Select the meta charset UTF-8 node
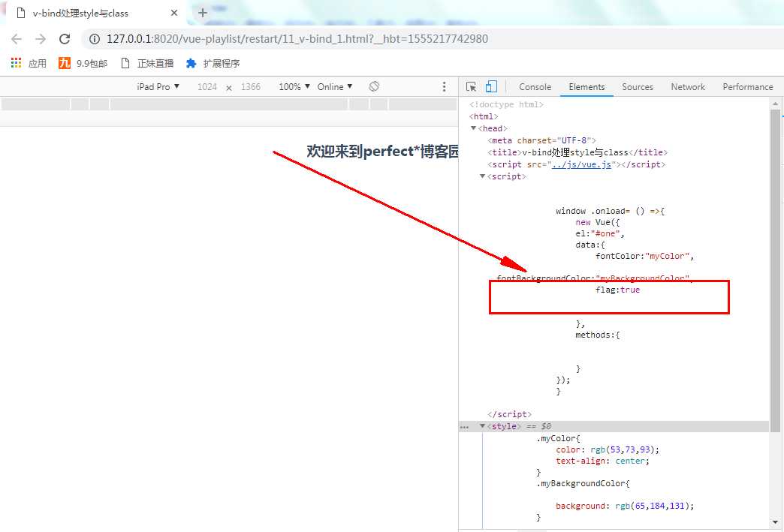 (541, 140)
